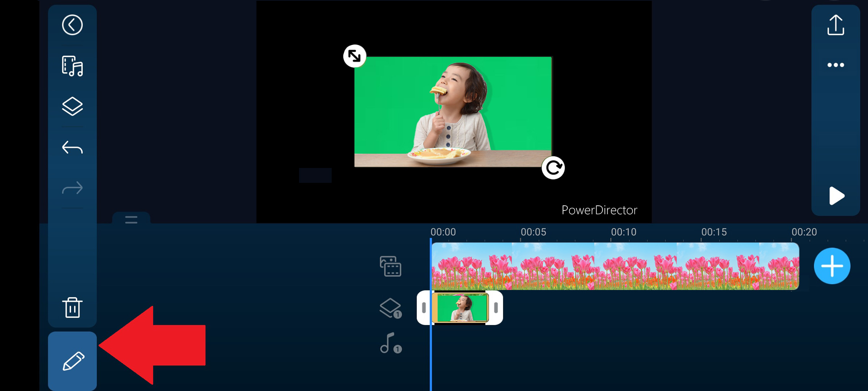Screen dimensions: 868x391
Task: Undo the last action
Action: coord(72,147)
